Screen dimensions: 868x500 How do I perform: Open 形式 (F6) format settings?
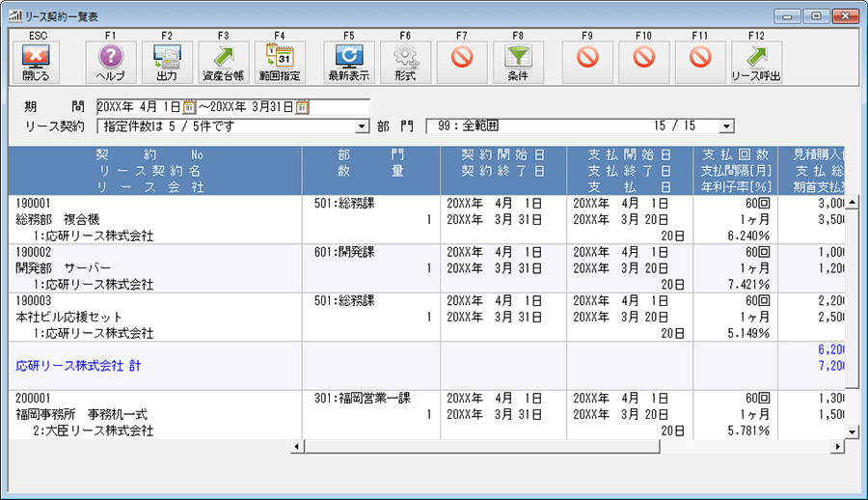click(406, 62)
